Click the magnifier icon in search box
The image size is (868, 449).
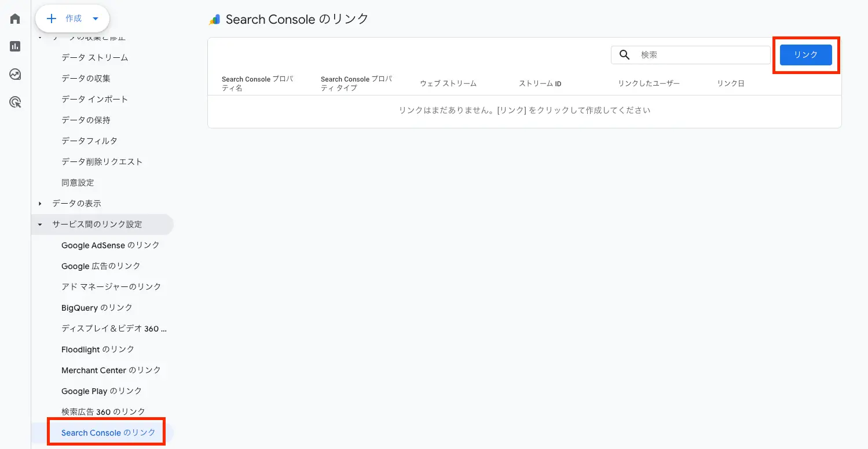[x=624, y=55]
